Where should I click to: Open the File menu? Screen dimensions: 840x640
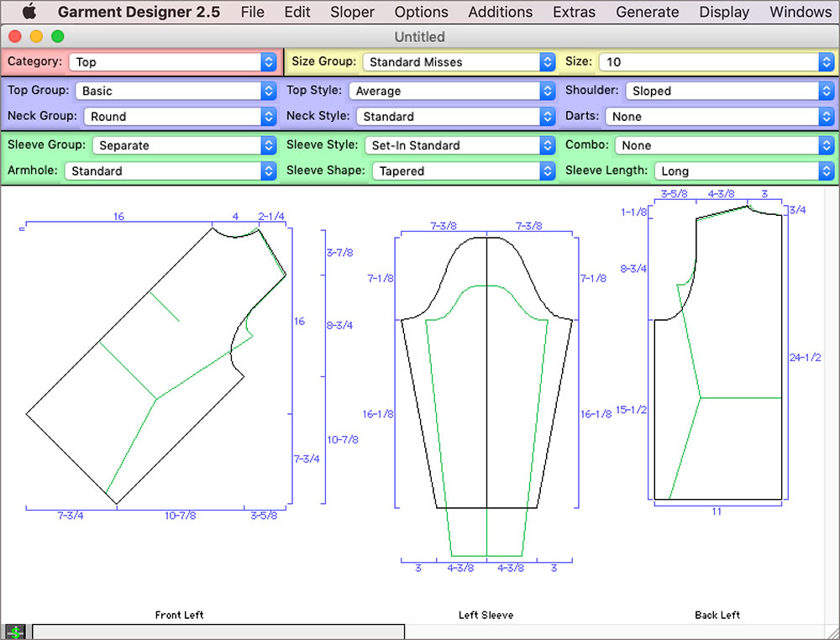click(252, 12)
